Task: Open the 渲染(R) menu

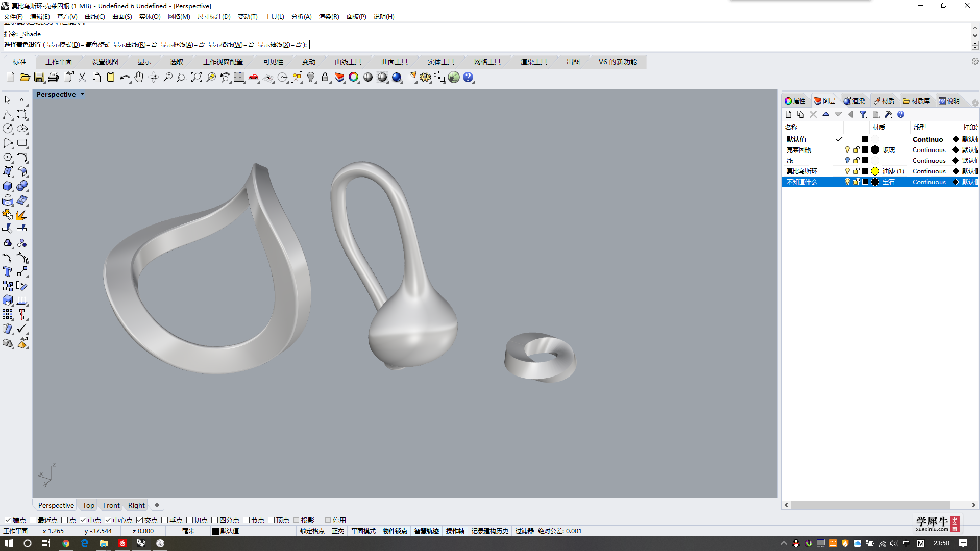Action: [x=329, y=17]
